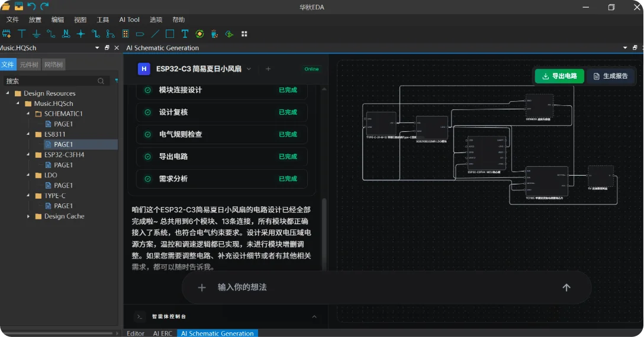
Task: Switch to the AI ERC bottom tab
Action: point(163,333)
